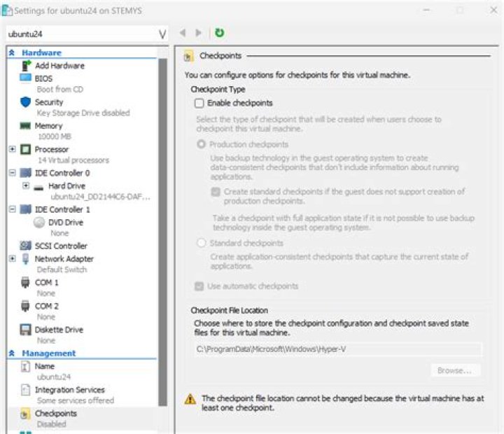Click the Name item icon
This screenshot has height=434, width=504.
(25, 366)
